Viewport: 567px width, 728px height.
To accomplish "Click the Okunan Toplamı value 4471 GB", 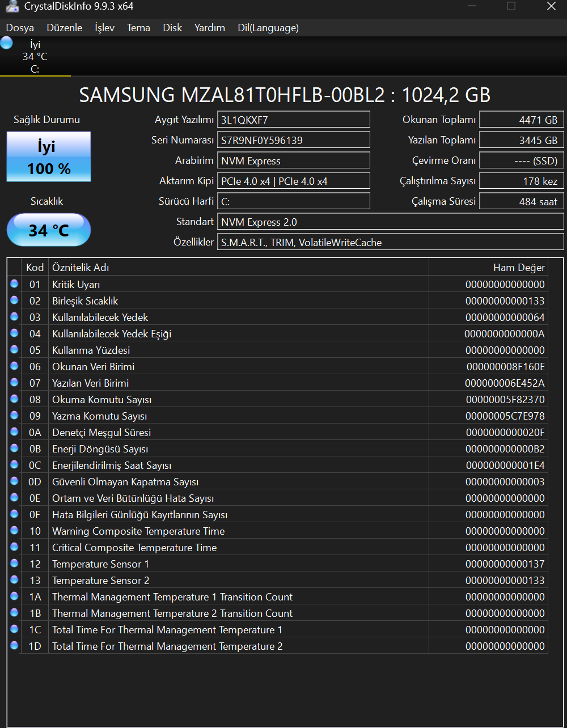I will [522, 120].
